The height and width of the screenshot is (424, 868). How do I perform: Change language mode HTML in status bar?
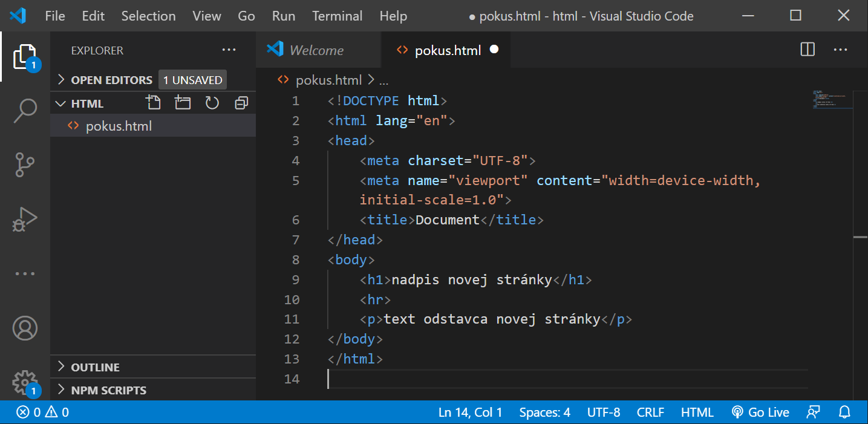click(697, 413)
